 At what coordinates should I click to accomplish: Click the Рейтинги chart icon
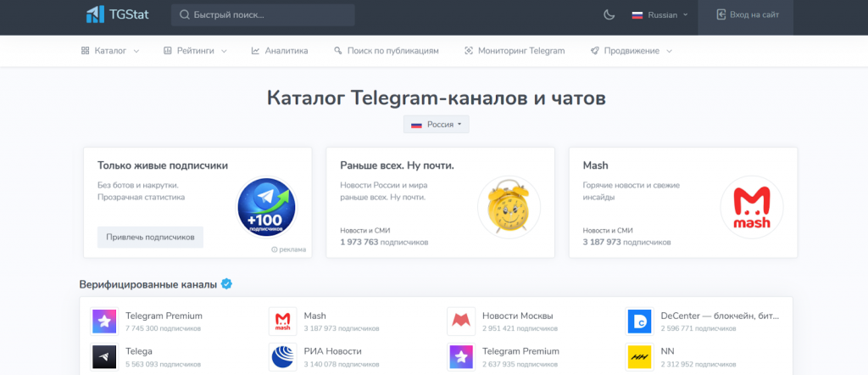[168, 51]
